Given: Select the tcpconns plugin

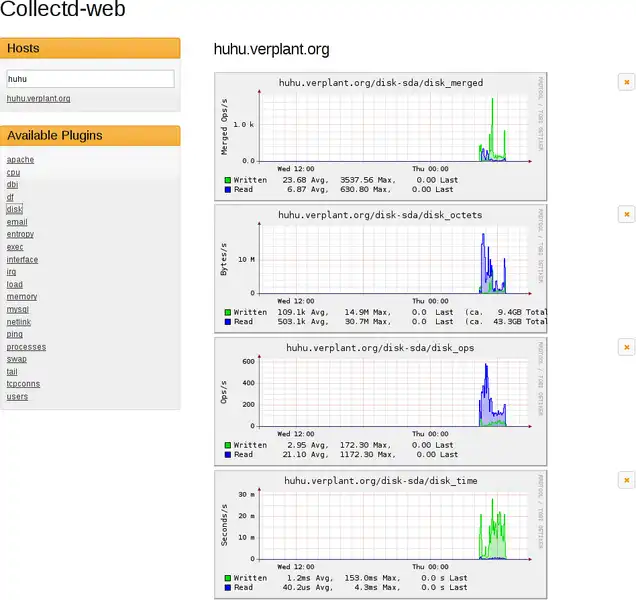Looking at the screenshot, I should coord(23,384).
